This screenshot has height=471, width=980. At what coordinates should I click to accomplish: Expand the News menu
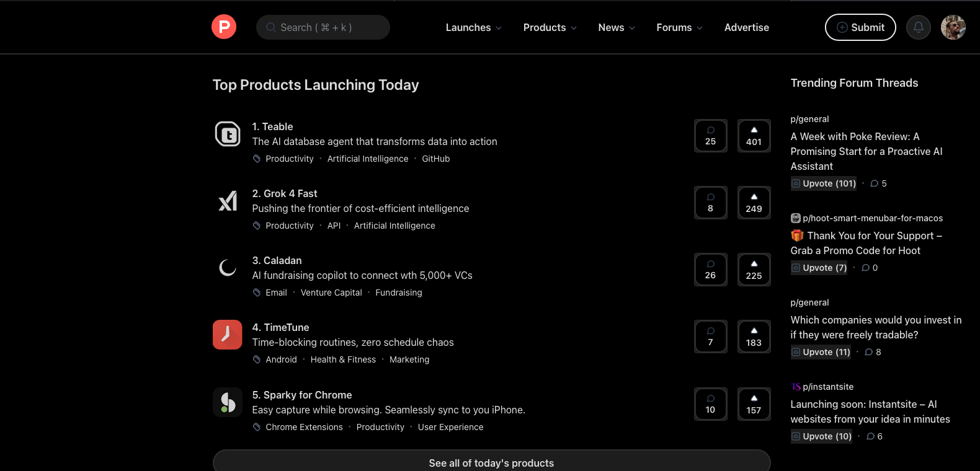[x=617, y=27]
